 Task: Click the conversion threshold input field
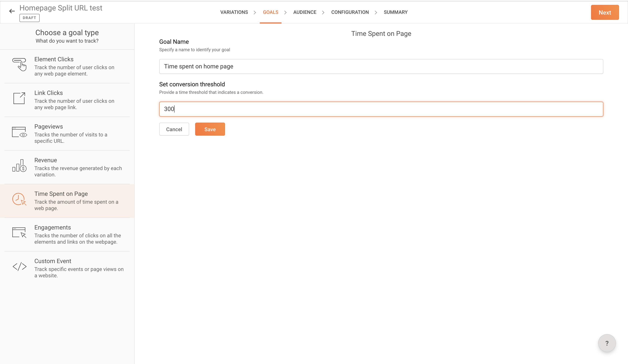[381, 109]
